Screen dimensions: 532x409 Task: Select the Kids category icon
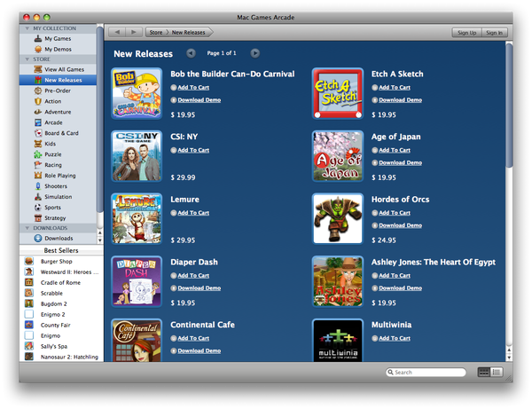click(38, 144)
